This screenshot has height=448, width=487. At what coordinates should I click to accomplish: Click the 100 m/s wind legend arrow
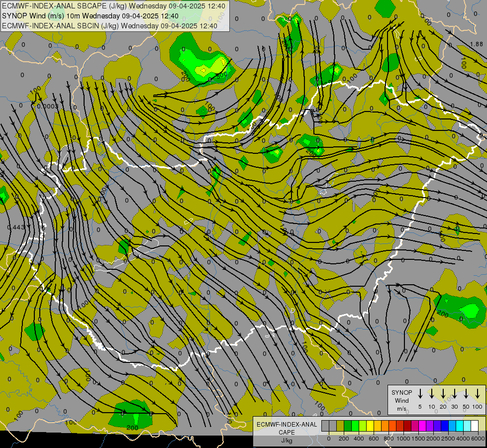tap(478, 393)
